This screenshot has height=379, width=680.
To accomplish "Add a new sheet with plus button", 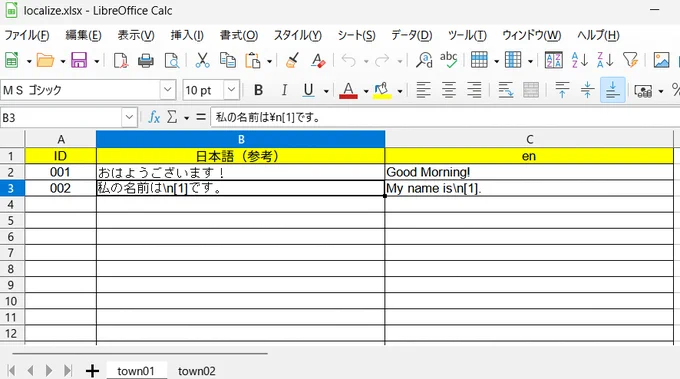I will point(92,371).
